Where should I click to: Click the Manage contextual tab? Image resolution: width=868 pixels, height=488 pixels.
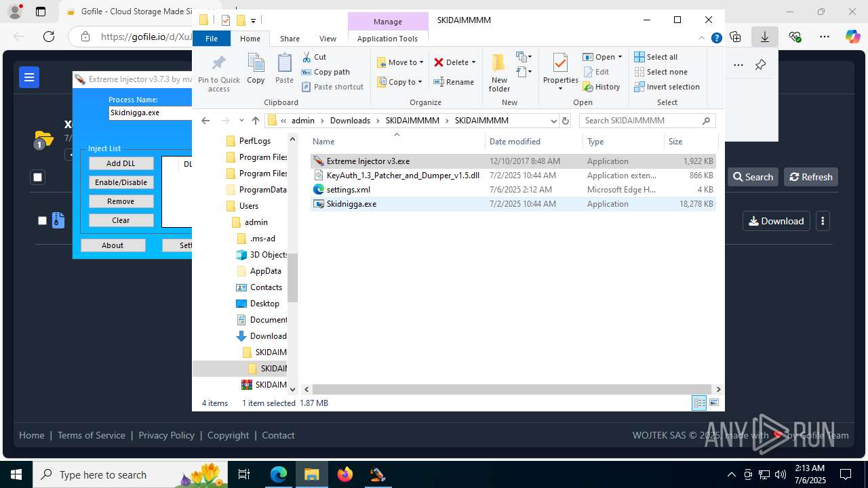tap(388, 22)
